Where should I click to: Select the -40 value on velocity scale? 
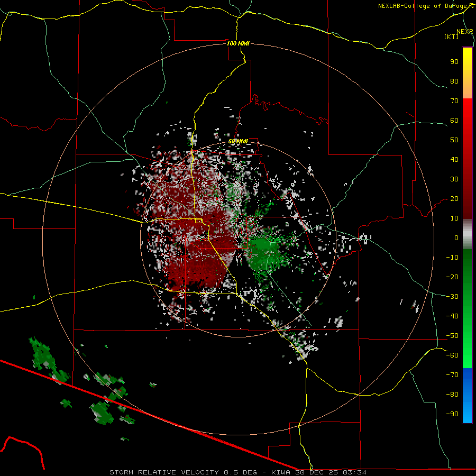point(452,316)
